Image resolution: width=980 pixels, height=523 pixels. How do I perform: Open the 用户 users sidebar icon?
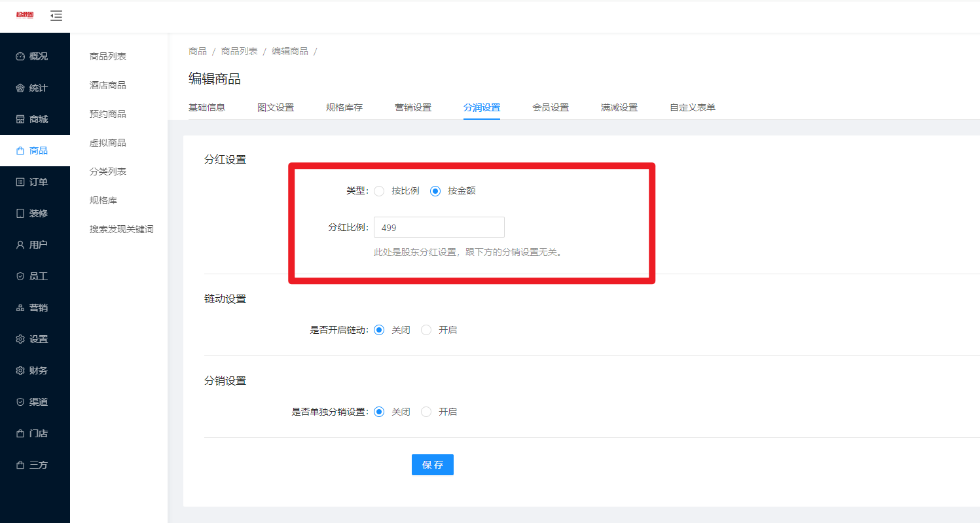click(x=20, y=245)
